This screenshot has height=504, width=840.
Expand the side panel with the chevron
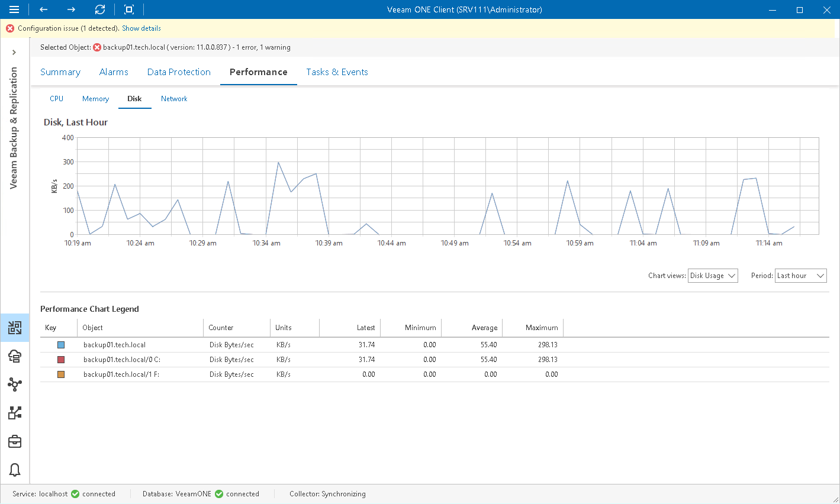(x=14, y=52)
